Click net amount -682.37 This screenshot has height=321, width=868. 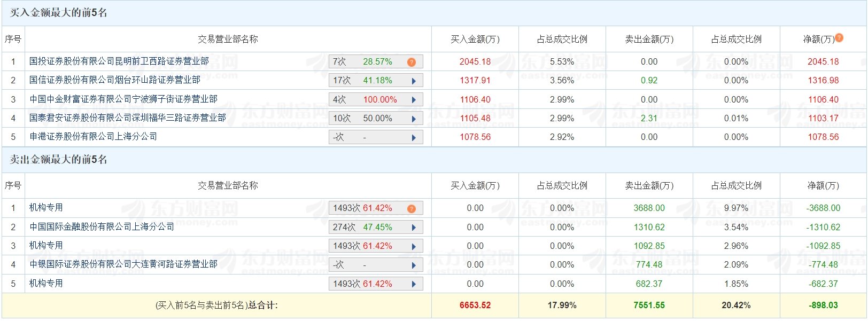(x=823, y=284)
